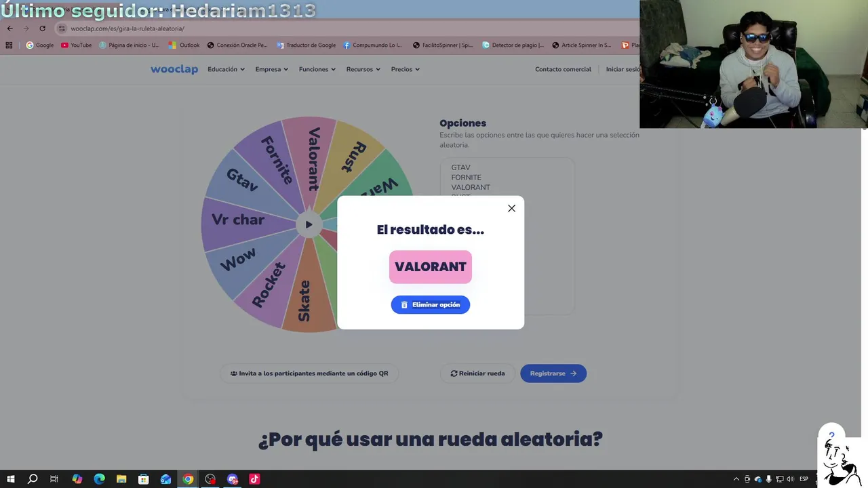
Task: Open the Funciones dropdown menu
Action: click(x=317, y=69)
